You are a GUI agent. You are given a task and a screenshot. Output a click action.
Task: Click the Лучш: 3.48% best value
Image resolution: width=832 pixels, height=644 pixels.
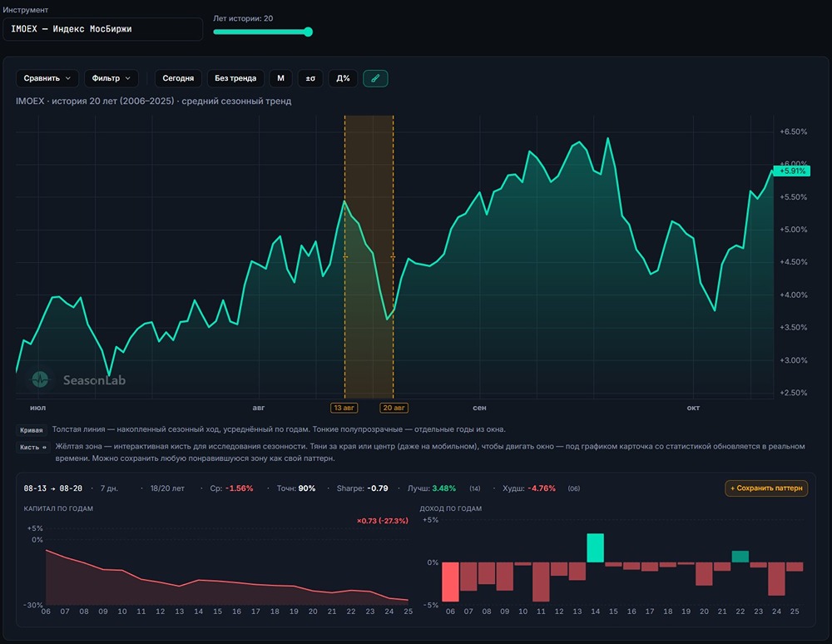point(431,488)
